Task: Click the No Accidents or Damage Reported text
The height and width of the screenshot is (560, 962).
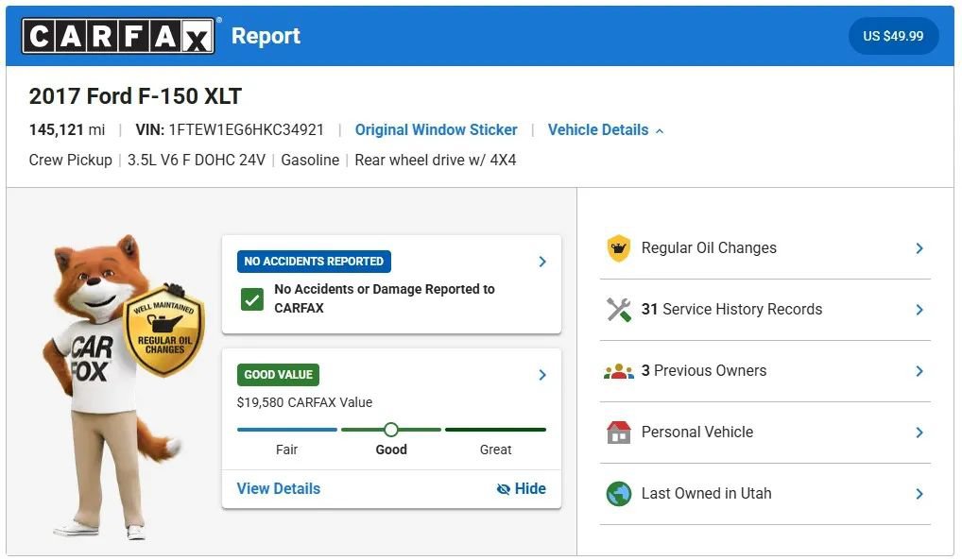Action: pyautogui.click(x=385, y=298)
